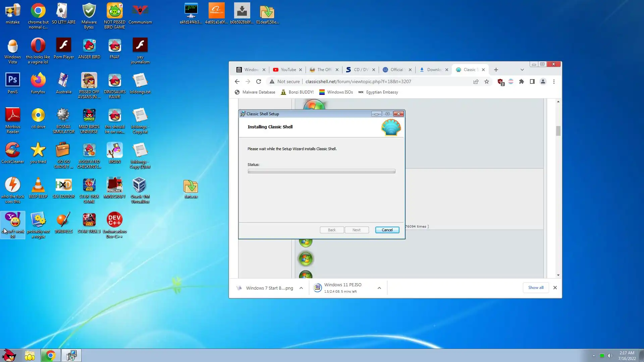Viewport: 644px width, 362px height.
Task: Click the share page icon
Action: coord(476,81)
